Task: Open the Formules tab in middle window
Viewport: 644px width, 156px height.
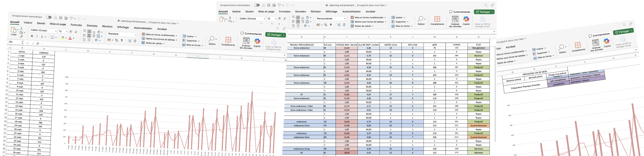Action: point(285,12)
